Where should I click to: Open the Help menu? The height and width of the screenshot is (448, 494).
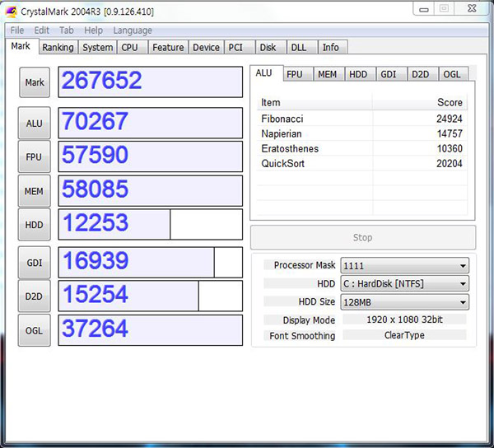tap(93, 30)
